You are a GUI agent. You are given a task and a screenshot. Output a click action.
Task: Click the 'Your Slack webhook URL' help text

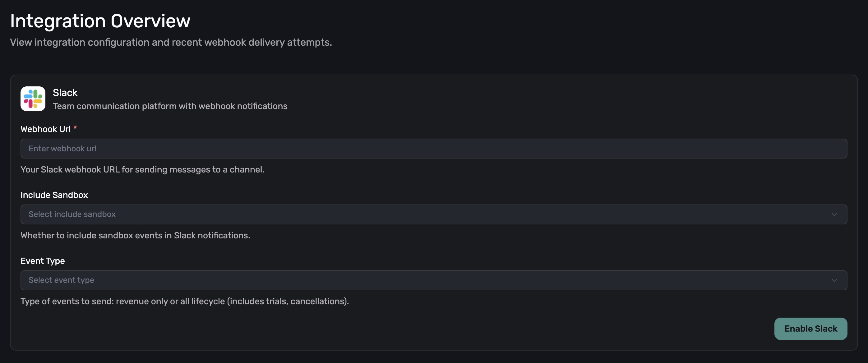click(x=142, y=169)
